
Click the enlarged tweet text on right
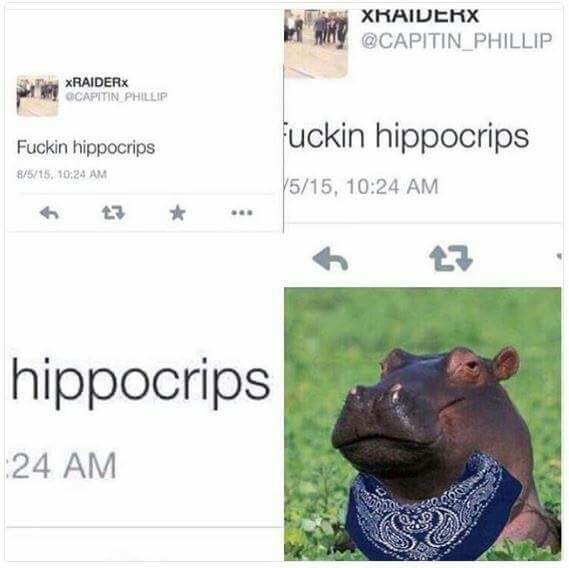pos(406,136)
